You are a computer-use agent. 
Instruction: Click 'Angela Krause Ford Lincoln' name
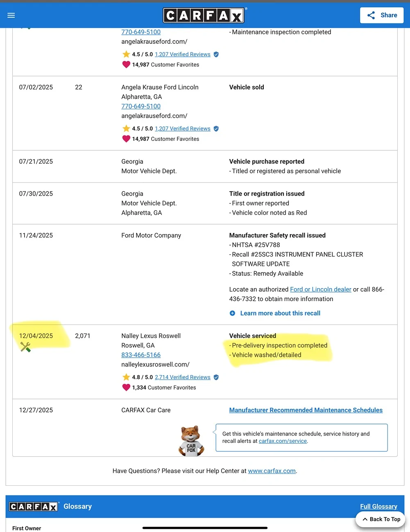click(160, 87)
